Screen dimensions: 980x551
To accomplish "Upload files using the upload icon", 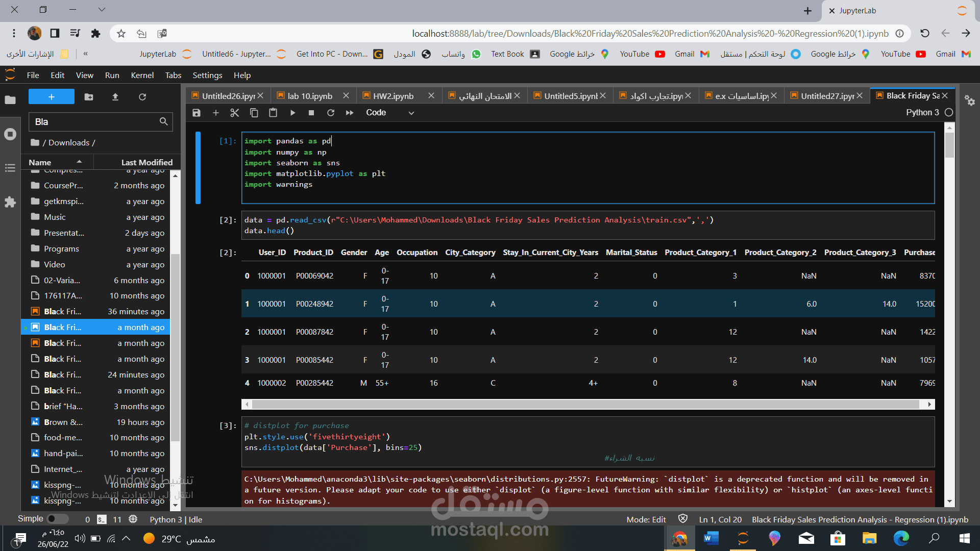I will (115, 97).
